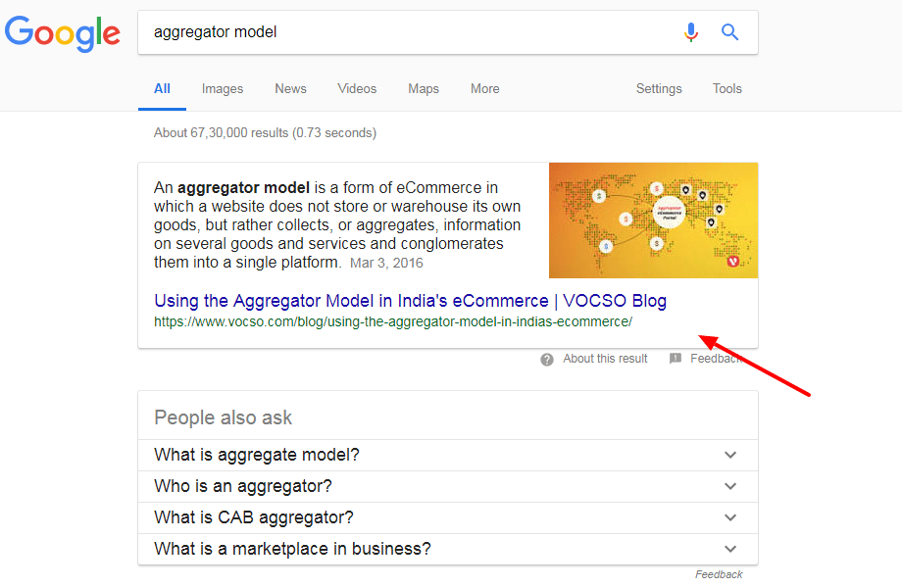
Task: Open the Images tab
Action: pos(223,88)
